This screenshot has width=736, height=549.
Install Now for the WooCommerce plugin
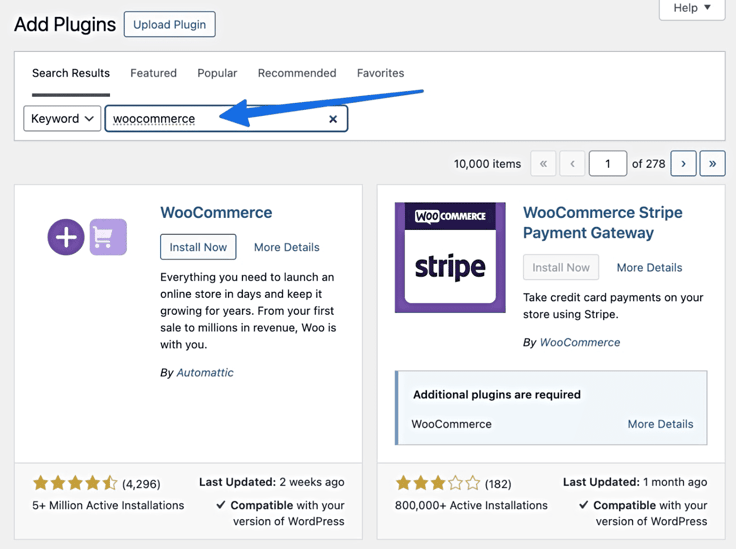[x=198, y=247]
